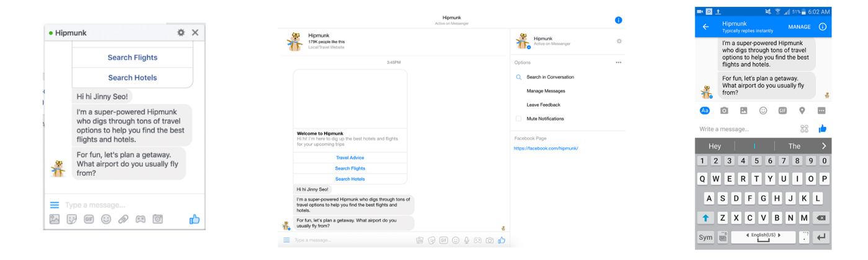
Task: Close the Hipmunk chat popup window
Action: click(195, 32)
